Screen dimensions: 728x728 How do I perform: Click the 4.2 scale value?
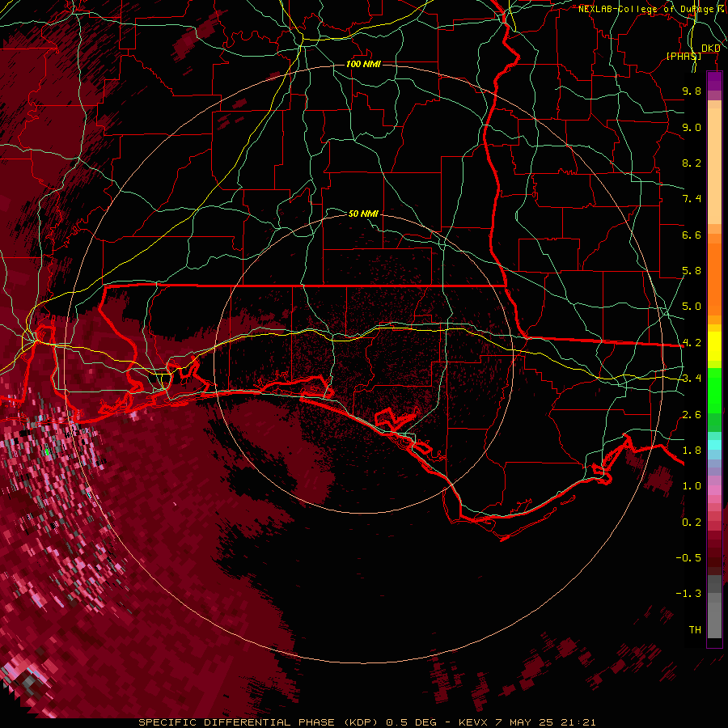(692, 343)
